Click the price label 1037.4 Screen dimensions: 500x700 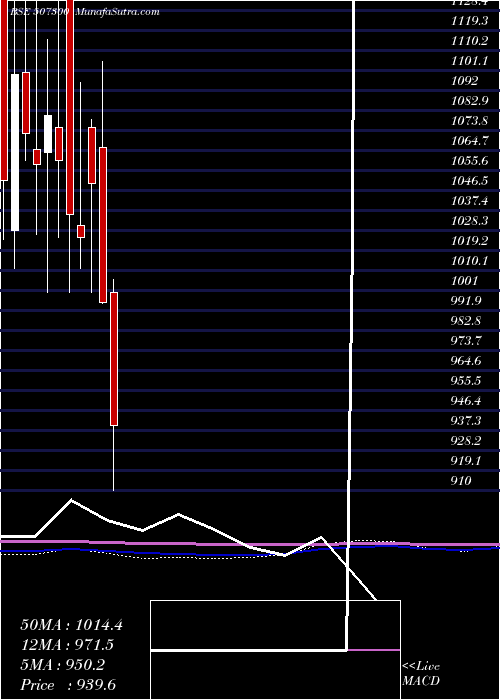(x=470, y=201)
